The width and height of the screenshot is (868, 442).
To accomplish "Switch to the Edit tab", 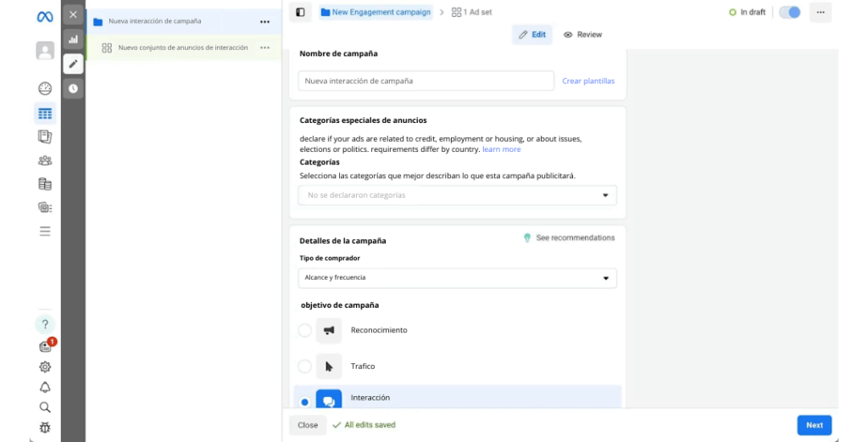I will (531, 35).
